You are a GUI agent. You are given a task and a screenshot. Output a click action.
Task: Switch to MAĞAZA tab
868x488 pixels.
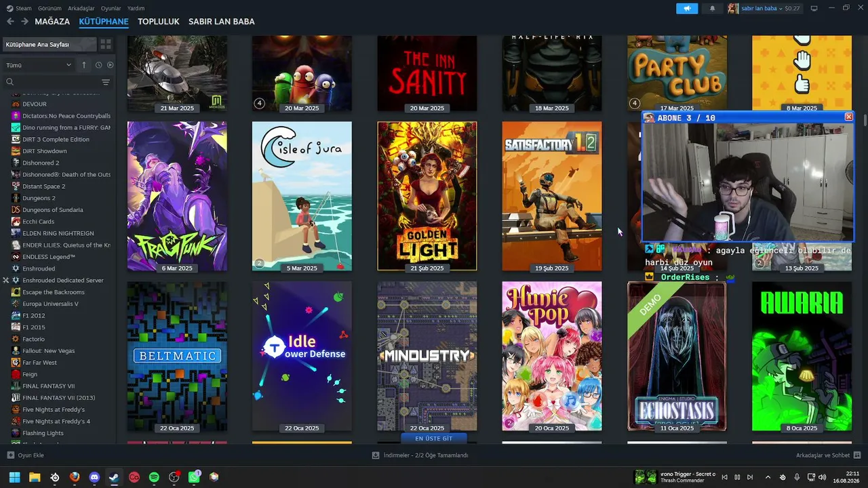coord(52,22)
